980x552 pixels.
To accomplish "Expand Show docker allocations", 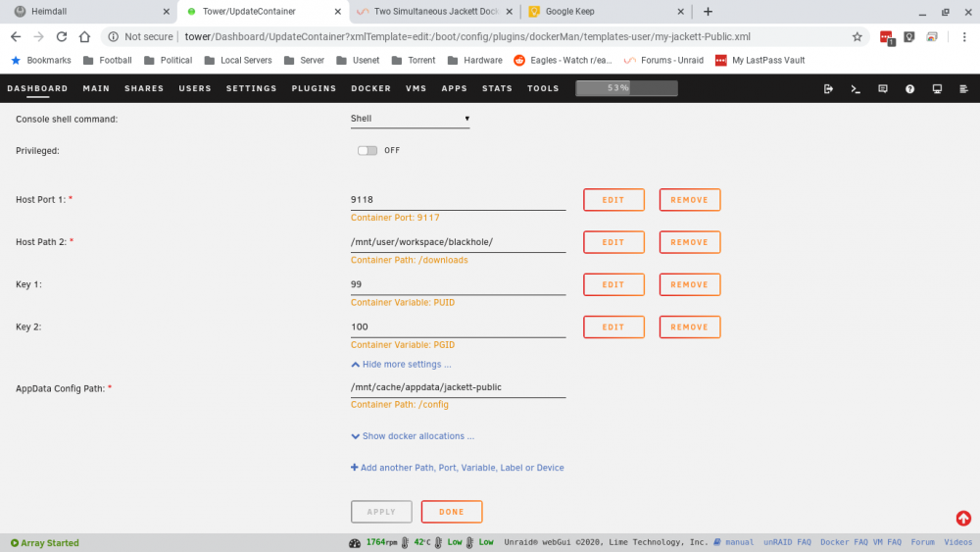I will (413, 436).
